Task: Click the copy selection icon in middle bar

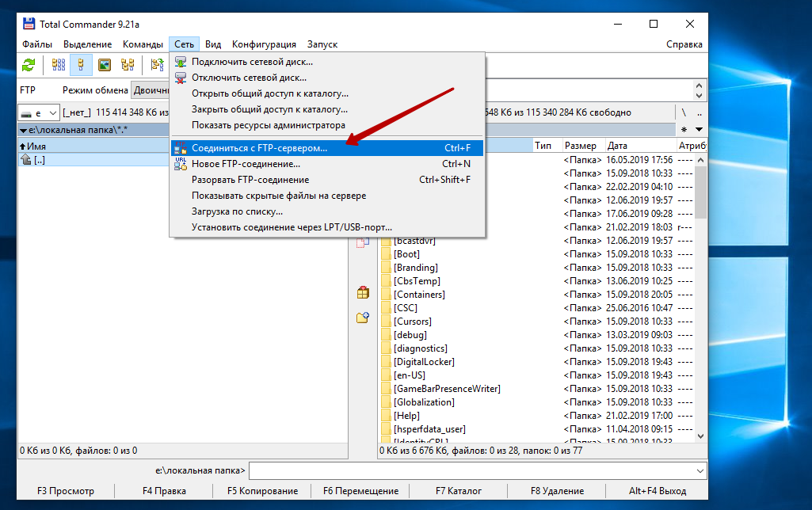Action: coord(363,242)
